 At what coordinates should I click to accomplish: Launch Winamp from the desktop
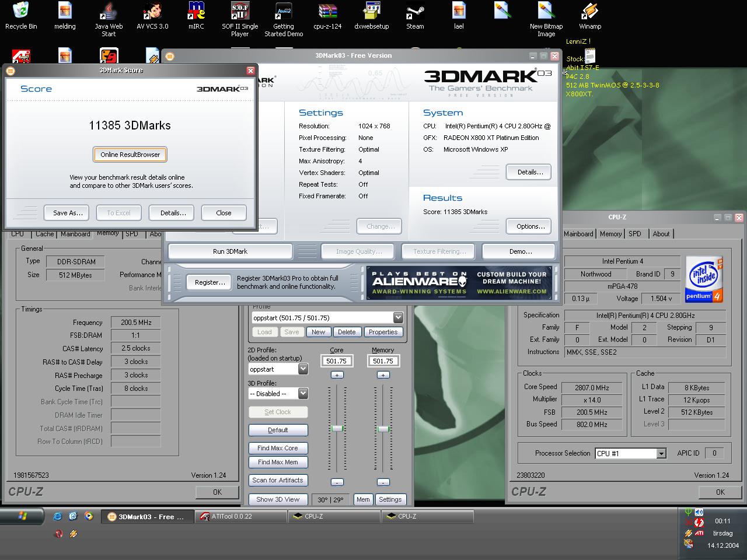coord(589,12)
